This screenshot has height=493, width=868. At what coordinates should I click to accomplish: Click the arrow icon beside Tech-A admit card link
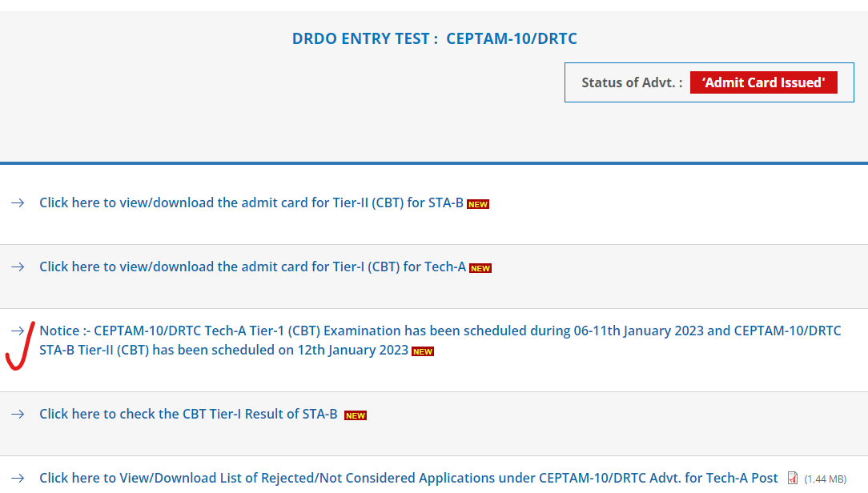pos(18,267)
